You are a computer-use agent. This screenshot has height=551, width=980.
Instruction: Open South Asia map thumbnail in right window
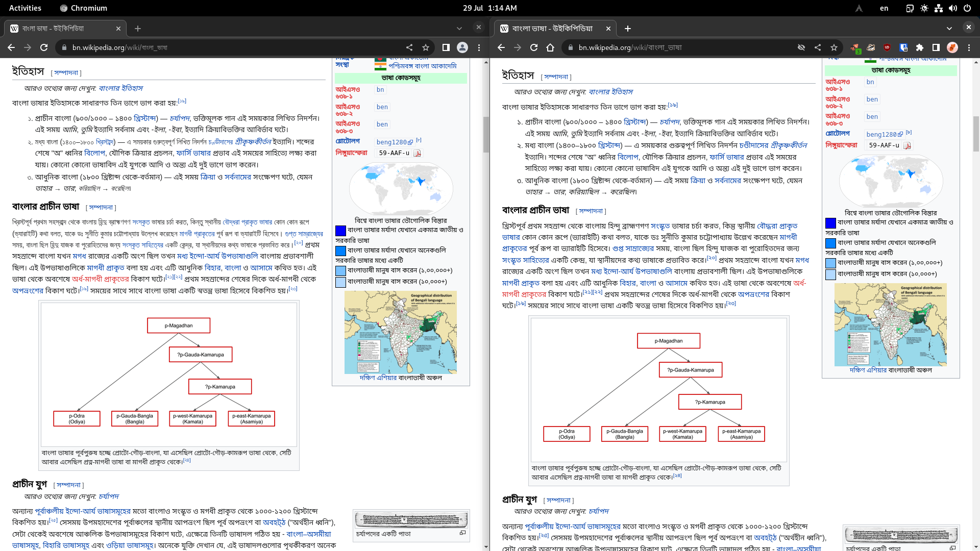(x=890, y=325)
